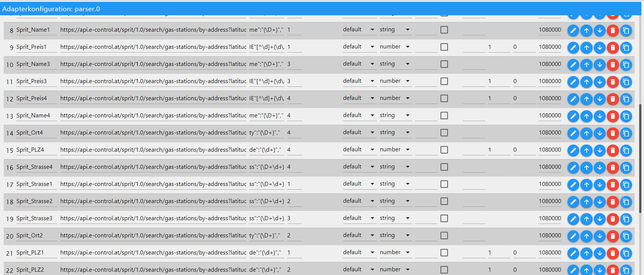
Task: Copy the Sprit_Strasse3 row
Action: coord(626,219)
